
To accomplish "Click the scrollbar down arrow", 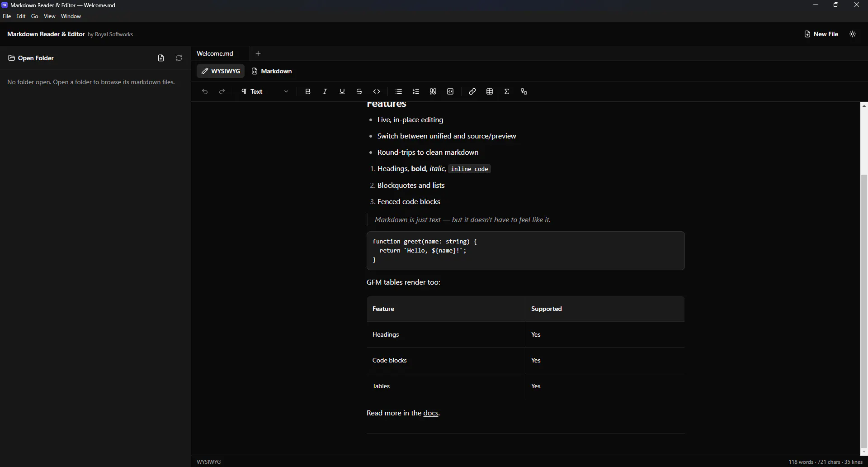I will click(x=864, y=452).
